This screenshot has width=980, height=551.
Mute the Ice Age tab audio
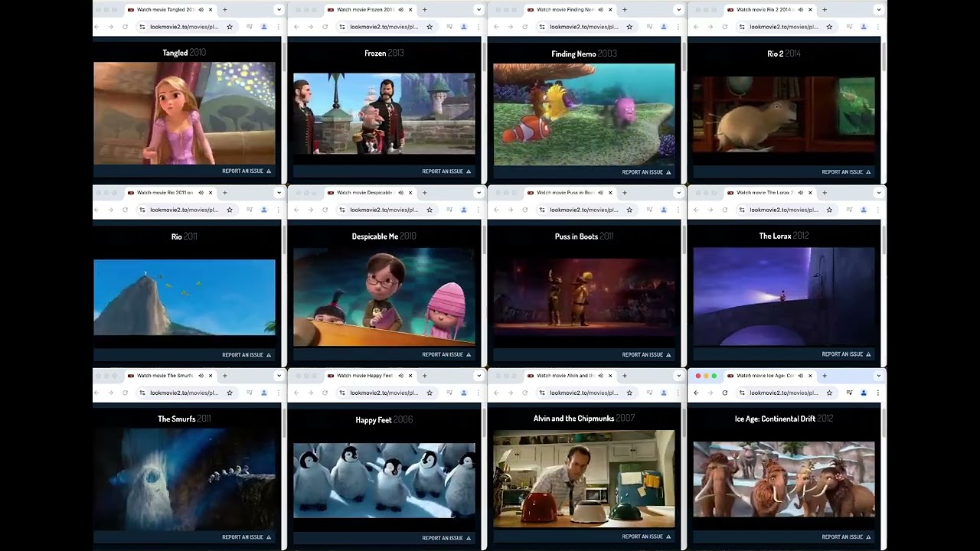coord(800,376)
